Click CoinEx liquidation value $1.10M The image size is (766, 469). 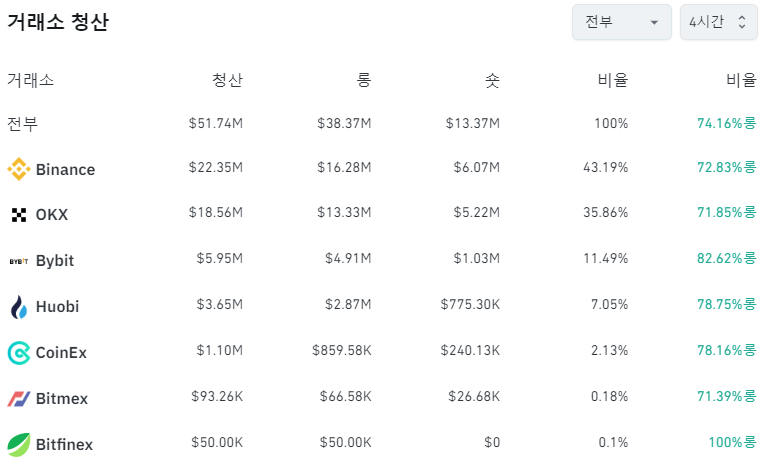(x=219, y=351)
